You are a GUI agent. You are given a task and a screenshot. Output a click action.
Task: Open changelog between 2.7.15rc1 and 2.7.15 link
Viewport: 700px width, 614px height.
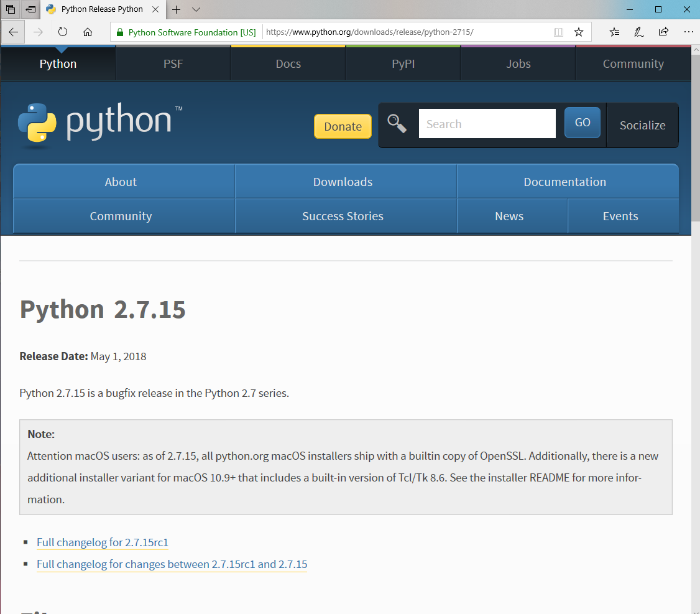[x=172, y=564]
